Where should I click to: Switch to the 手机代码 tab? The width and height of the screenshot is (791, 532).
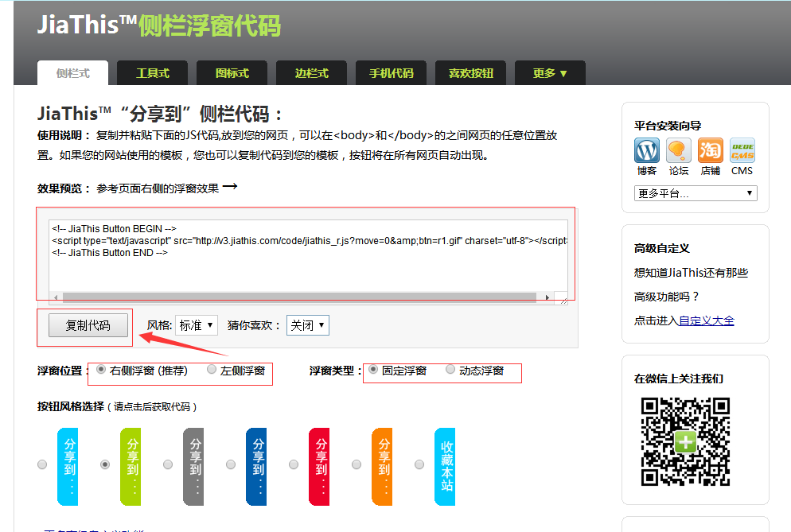tap(391, 73)
